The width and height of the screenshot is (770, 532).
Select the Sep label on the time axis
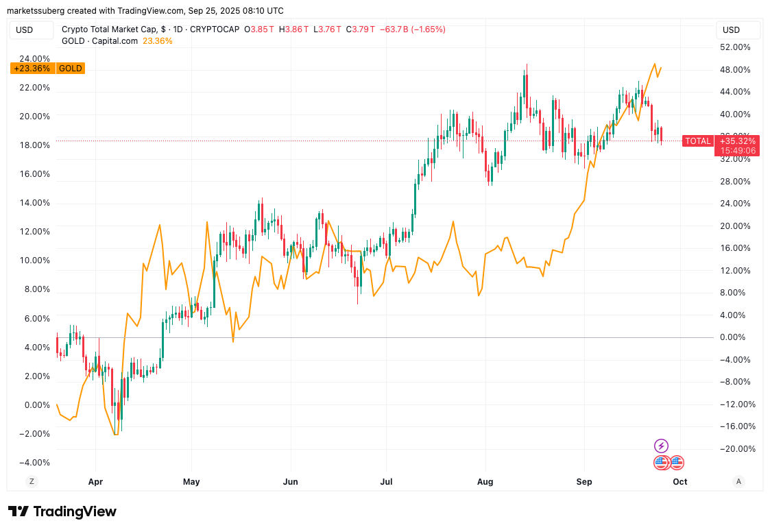tap(583, 481)
